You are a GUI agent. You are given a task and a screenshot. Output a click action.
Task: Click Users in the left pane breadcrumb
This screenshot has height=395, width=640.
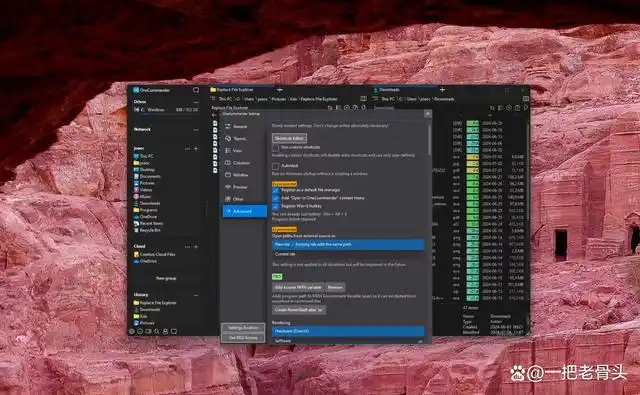[249, 99]
